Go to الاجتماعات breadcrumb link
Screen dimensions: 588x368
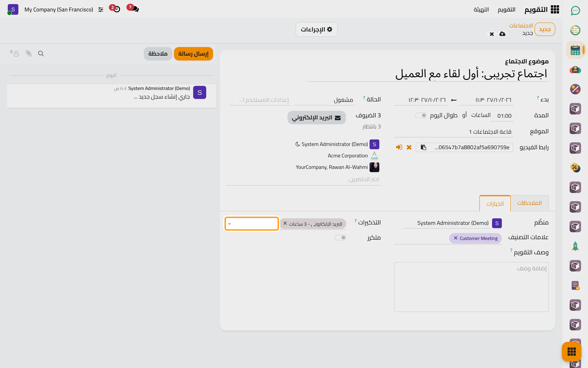(521, 25)
